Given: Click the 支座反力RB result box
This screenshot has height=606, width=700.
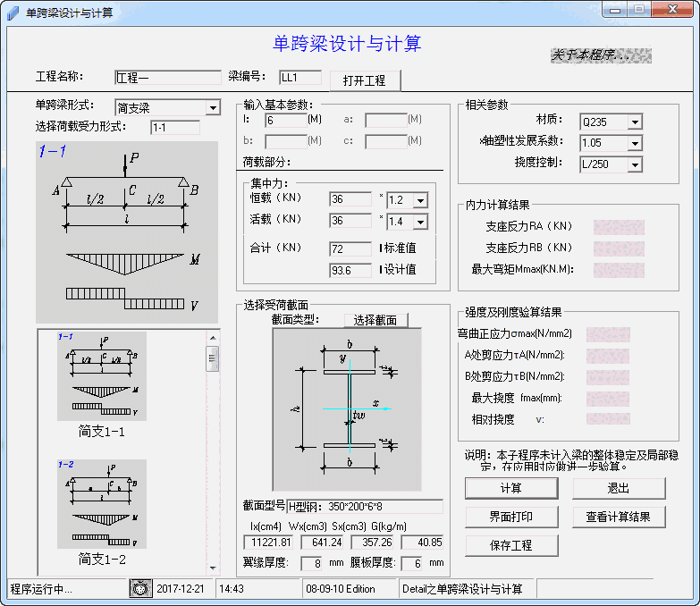Looking at the screenshot, I should (x=619, y=248).
